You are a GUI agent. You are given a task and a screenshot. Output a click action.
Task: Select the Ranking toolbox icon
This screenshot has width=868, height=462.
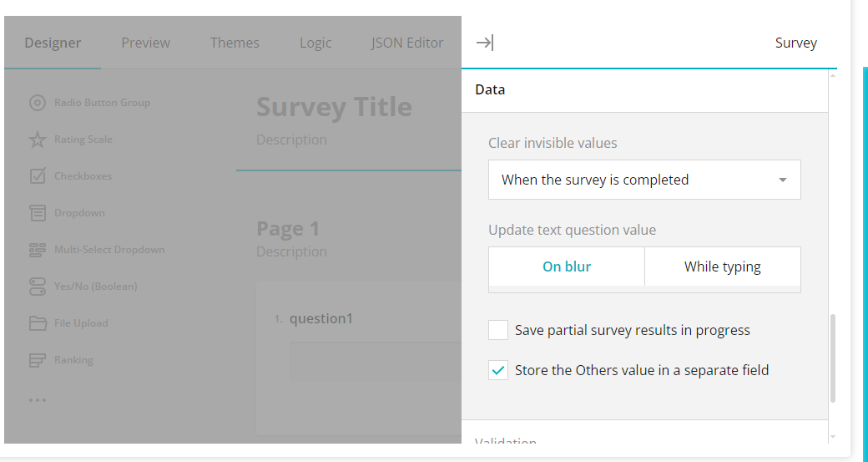click(37, 360)
